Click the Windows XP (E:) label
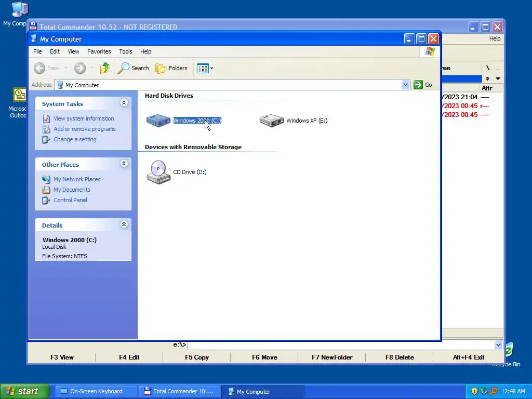This screenshot has width=532, height=399. click(307, 121)
